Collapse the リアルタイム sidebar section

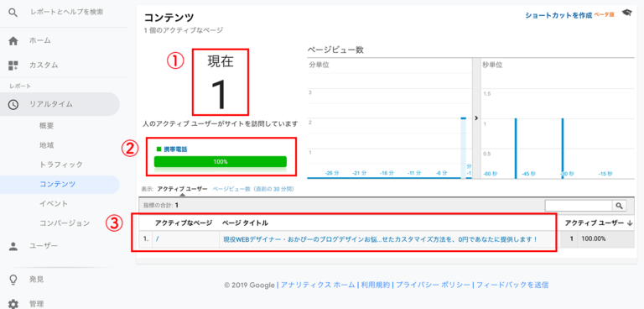[x=60, y=104]
